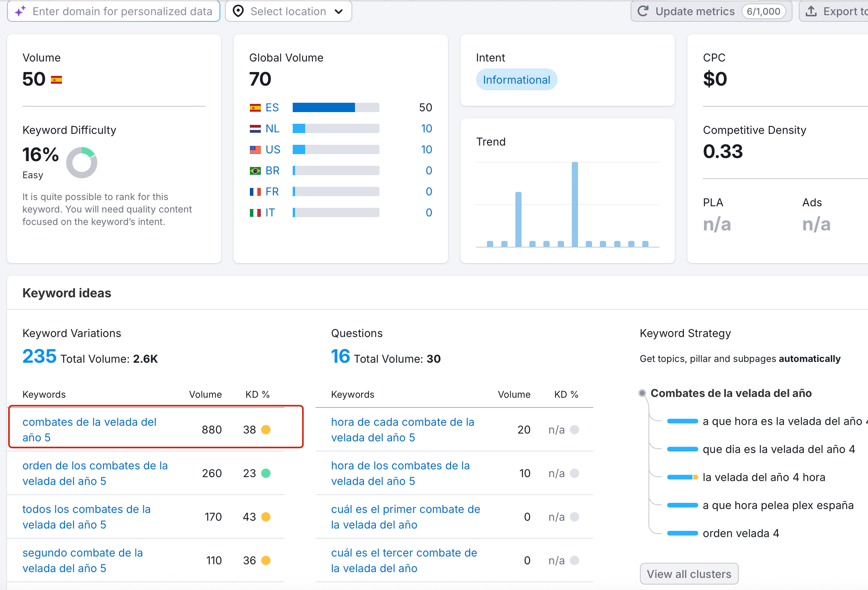Screen dimensions: 868x590
Task: Click the sparkle icon in domain field
Action: [x=20, y=11]
